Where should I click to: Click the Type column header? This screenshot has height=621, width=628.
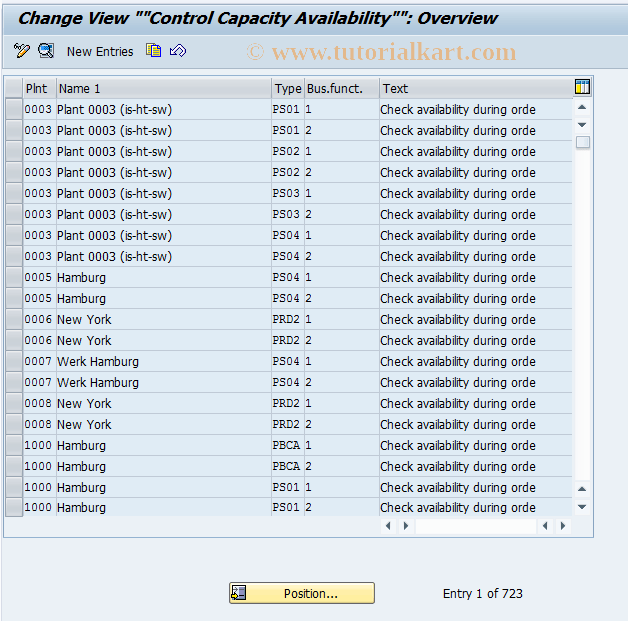tap(288, 88)
